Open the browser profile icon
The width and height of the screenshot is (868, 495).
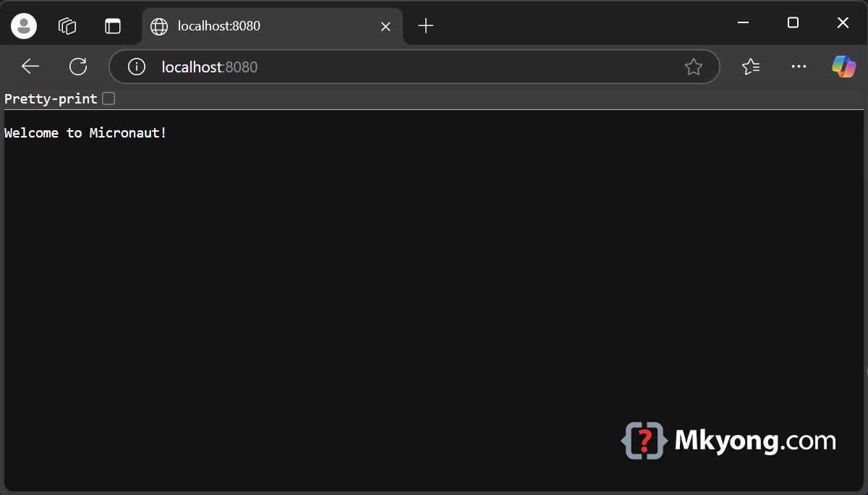(x=23, y=25)
